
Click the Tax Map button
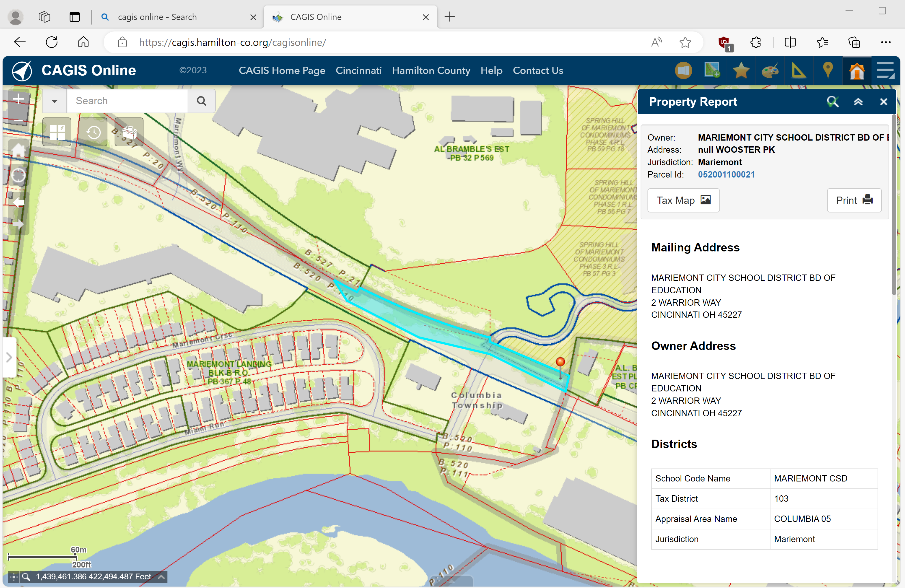pos(683,200)
